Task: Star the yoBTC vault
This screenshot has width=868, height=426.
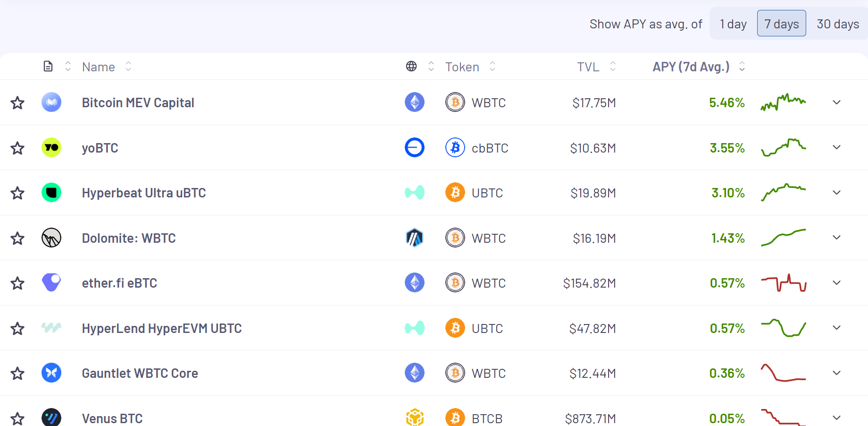Action: point(17,148)
